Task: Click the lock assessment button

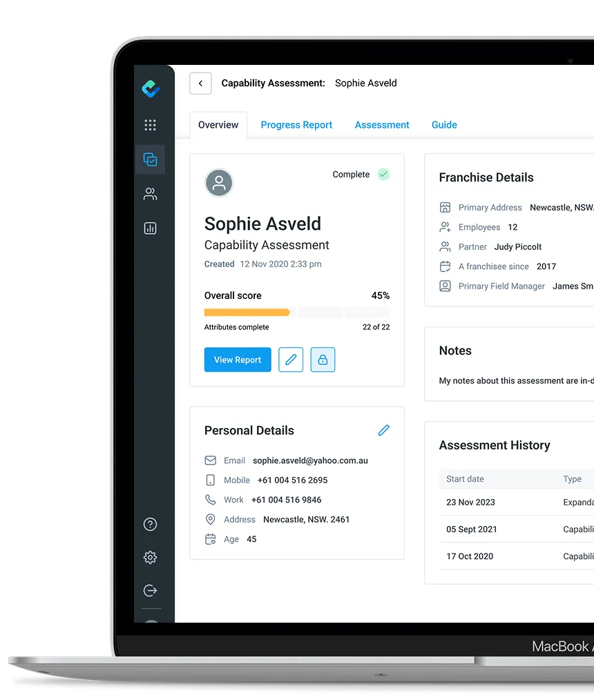Action: [x=323, y=360]
